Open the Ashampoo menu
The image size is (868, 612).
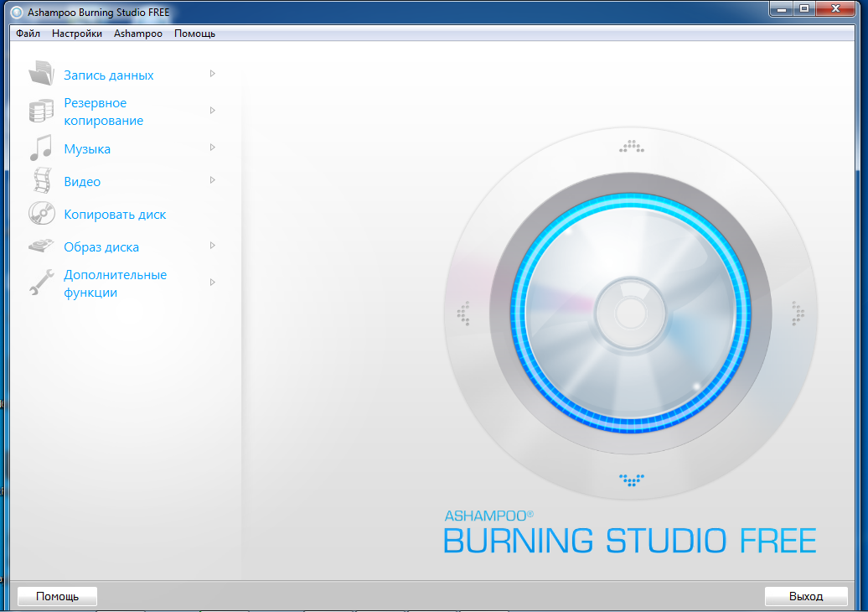click(x=138, y=34)
